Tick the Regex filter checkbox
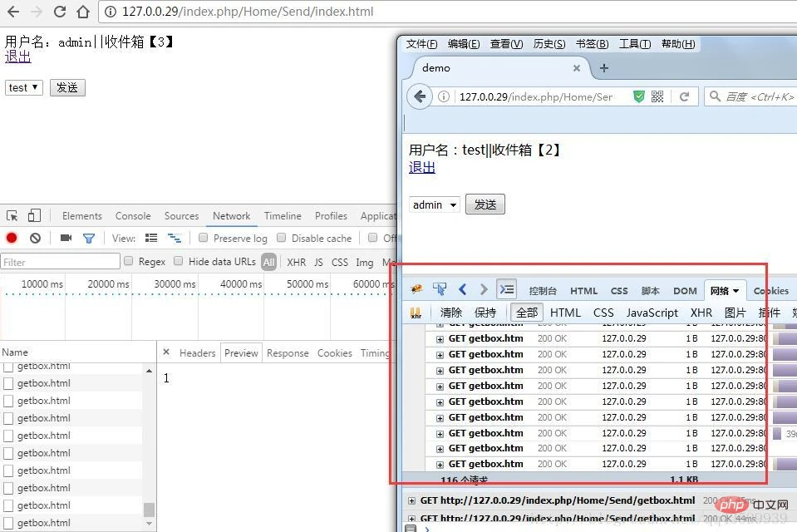This screenshot has width=797, height=532. [x=128, y=261]
